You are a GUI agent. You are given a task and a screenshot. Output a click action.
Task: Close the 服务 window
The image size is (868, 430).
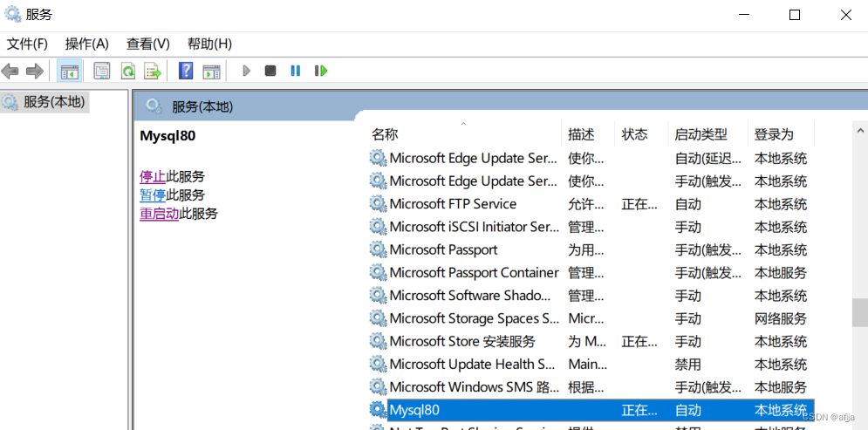(846, 15)
